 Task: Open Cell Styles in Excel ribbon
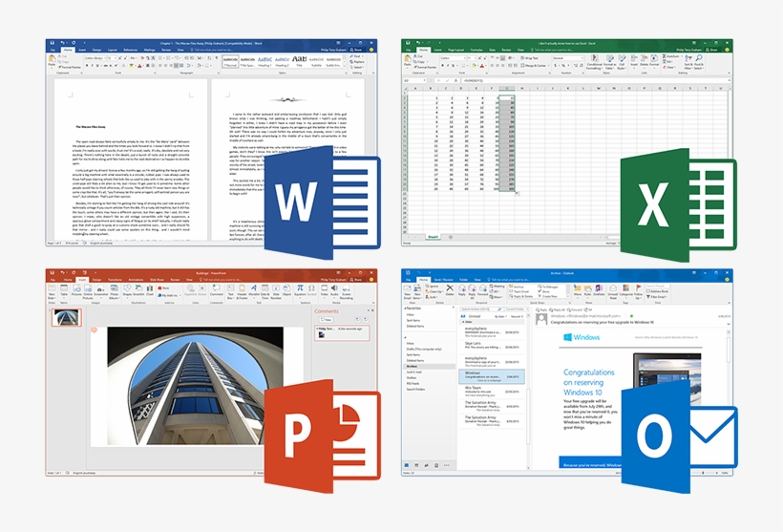(622, 63)
